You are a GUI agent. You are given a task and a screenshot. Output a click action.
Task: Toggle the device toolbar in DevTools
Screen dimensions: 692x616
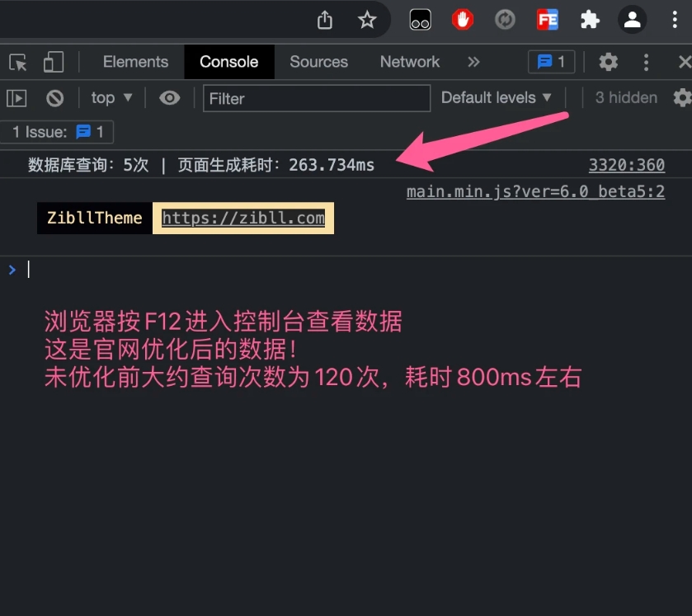pyautogui.click(x=54, y=62)
